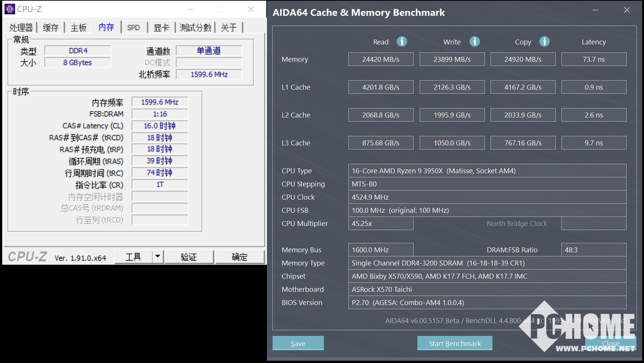Open the 关于 tab in CPU-Z
The image size is (644, 363).
[x=229, y=27]
